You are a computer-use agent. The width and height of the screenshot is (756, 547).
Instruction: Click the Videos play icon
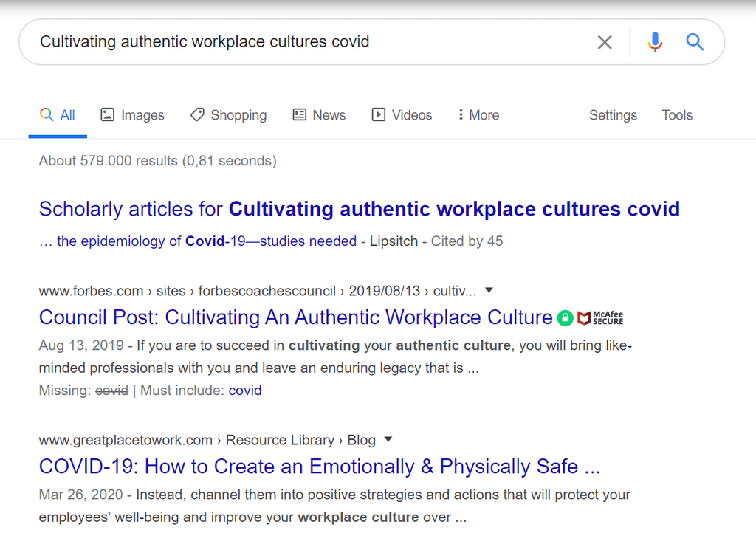(x=379, y=114)
